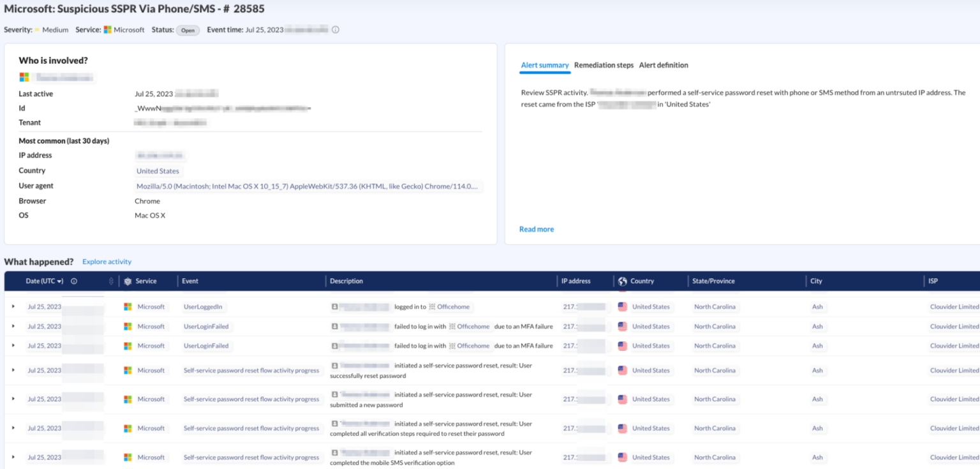Click 'North Carolina' in the 'mobile SMS verification' row

click(x=715, y=458)
